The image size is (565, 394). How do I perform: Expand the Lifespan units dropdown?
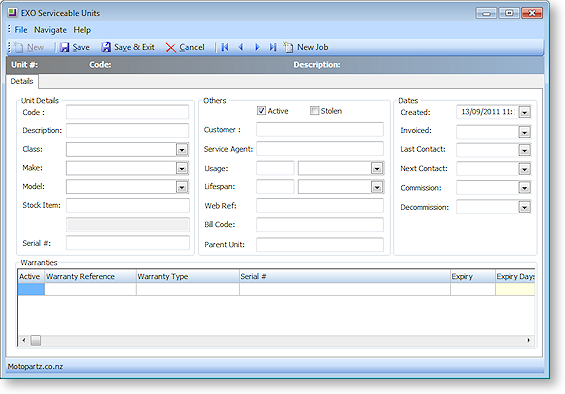(x=377, y=187)
